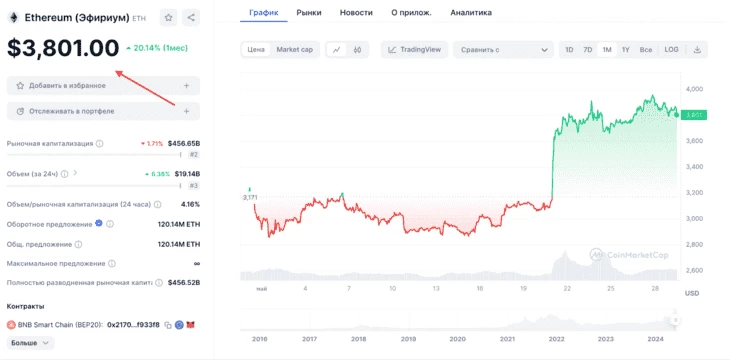Click the USD currency label under chart axis
Image resolution: width=730 pixels, height=360 pixels.
point(691,293)
